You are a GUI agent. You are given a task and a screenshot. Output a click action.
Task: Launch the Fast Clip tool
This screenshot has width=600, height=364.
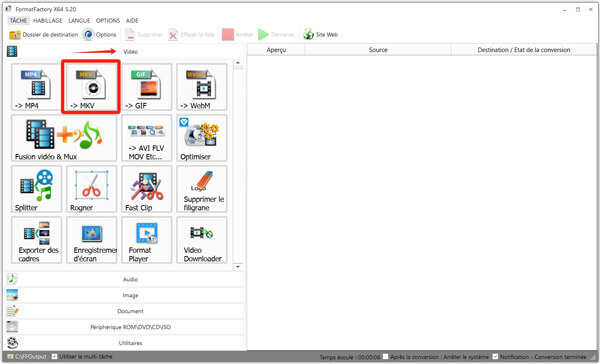point(147,189)
